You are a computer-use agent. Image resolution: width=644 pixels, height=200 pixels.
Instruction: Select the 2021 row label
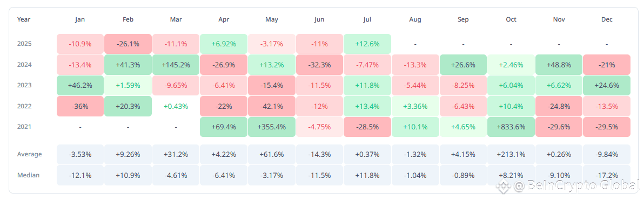click(24, 127)
